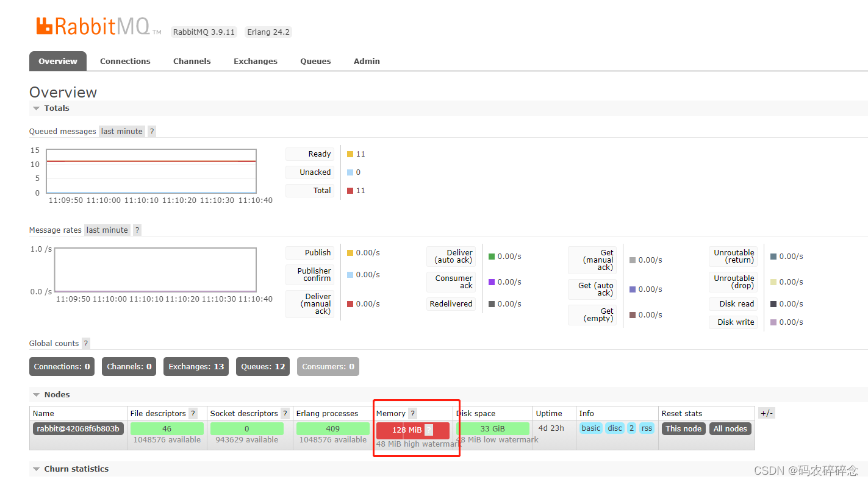868x482 pixels.
Task: Click the Unacked legend blue swatch
Action: (x=350, y=172)
